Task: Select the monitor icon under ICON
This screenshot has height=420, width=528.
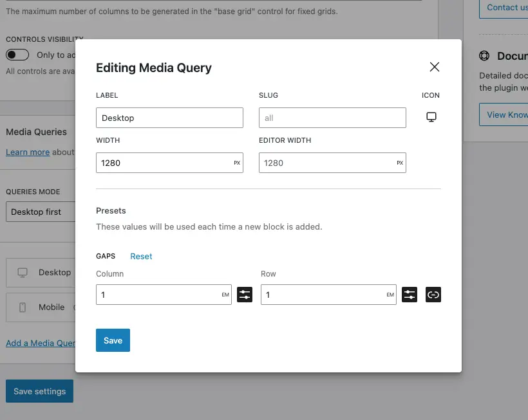Action: point(430,116)
